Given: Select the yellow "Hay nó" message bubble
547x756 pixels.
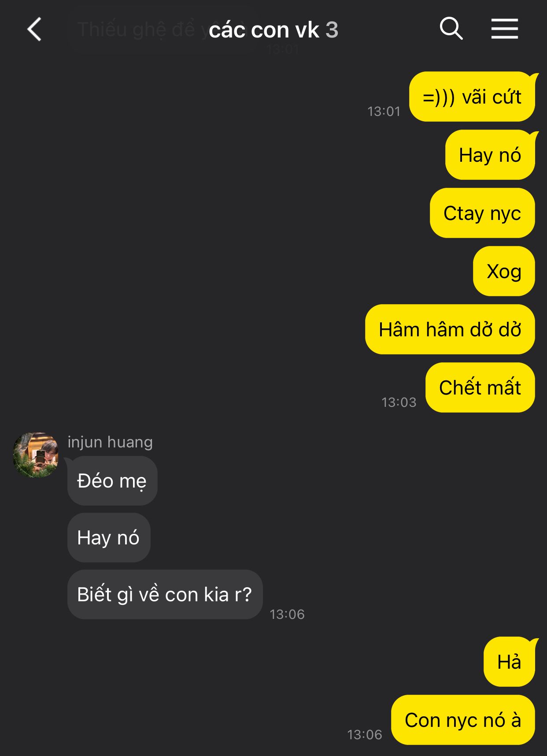Looking at the screenshot, I should 490,155.
